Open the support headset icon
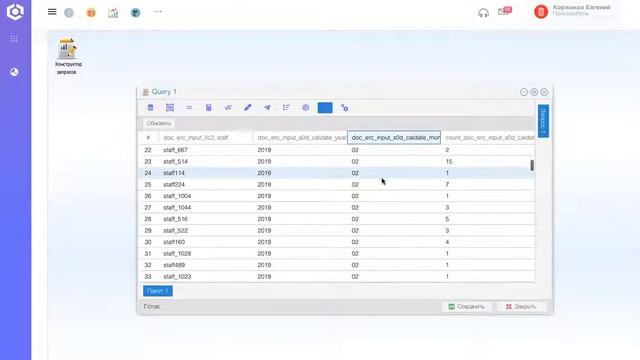640x360 pixels. (483, 13)
